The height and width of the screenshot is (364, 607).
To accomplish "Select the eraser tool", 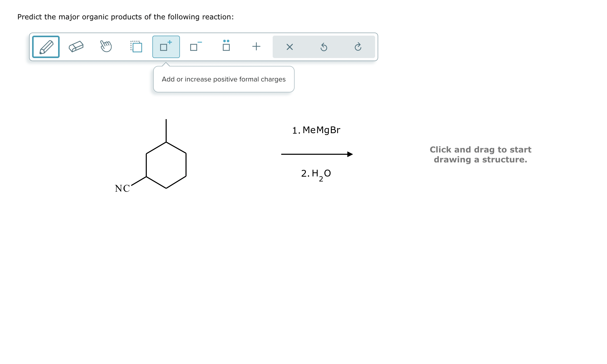I will tap(76, 46).
